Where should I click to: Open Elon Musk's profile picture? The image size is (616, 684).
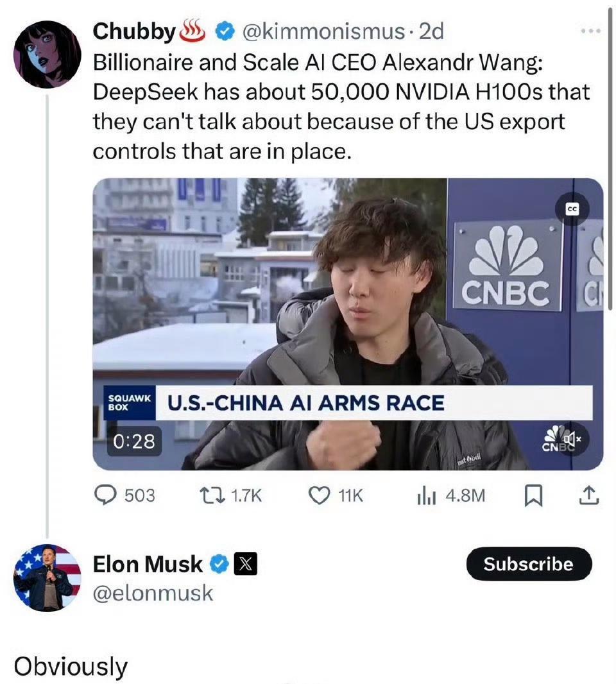point(47,577)
